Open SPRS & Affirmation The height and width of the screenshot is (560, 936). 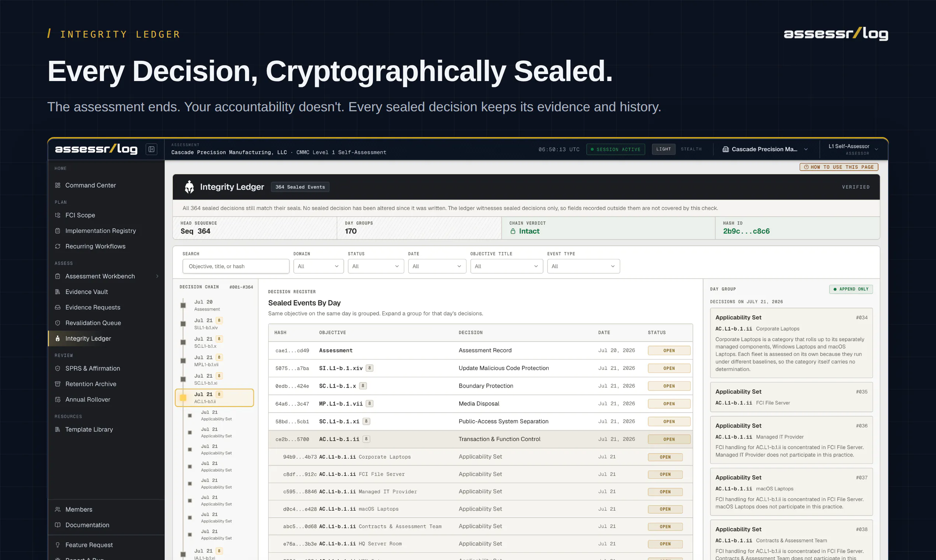(92, 368)
